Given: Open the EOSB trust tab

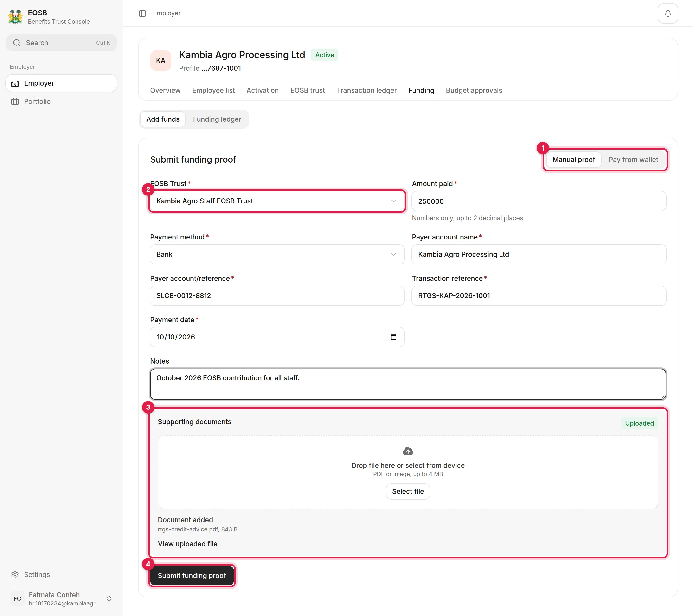Looking at the screenshot, I should pyautogui.click(x=308, y=90).
